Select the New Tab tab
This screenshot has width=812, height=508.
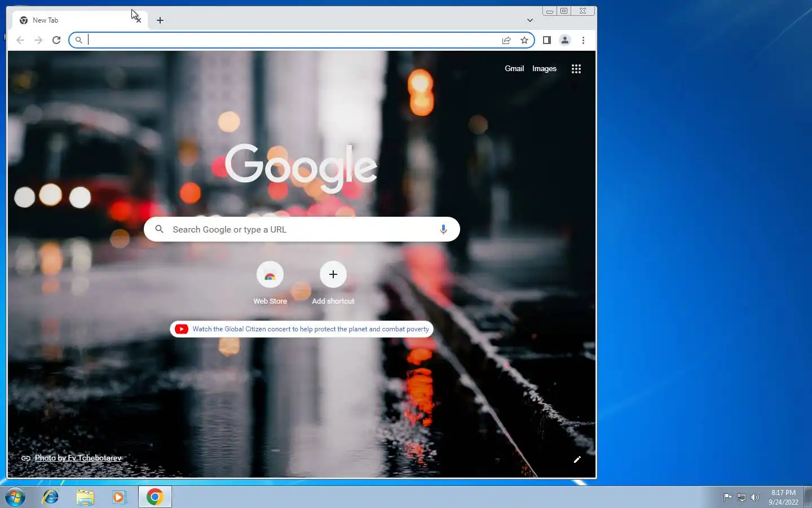[79, 20]
